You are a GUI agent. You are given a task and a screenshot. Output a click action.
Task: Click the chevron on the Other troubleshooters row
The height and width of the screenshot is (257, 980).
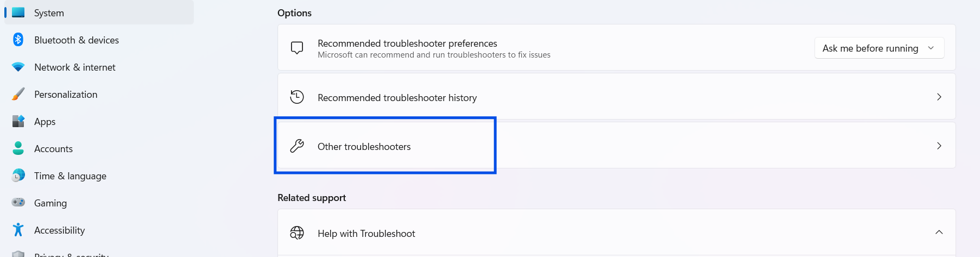click(939, 146)
